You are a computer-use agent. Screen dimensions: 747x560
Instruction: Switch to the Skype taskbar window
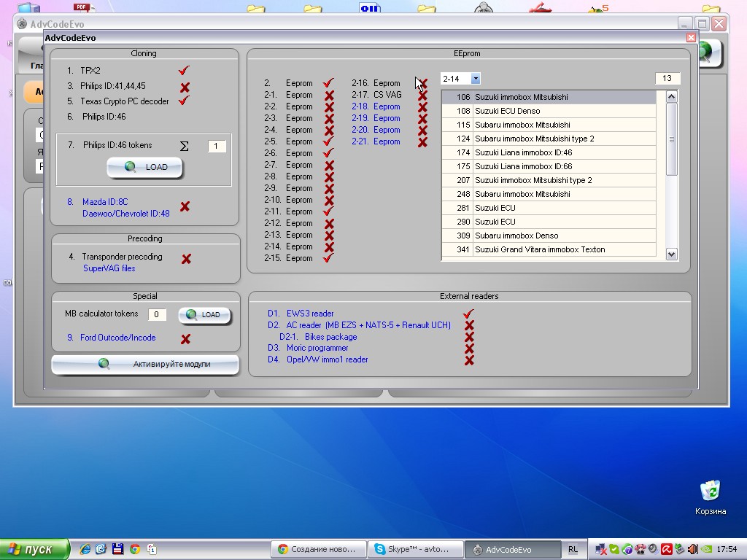415,549
